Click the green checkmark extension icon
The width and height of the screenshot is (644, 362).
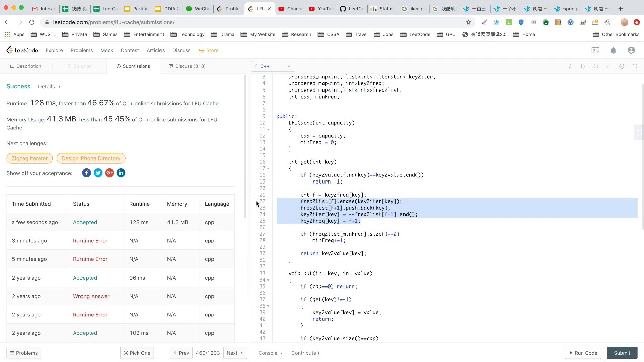tap(545, 22)
